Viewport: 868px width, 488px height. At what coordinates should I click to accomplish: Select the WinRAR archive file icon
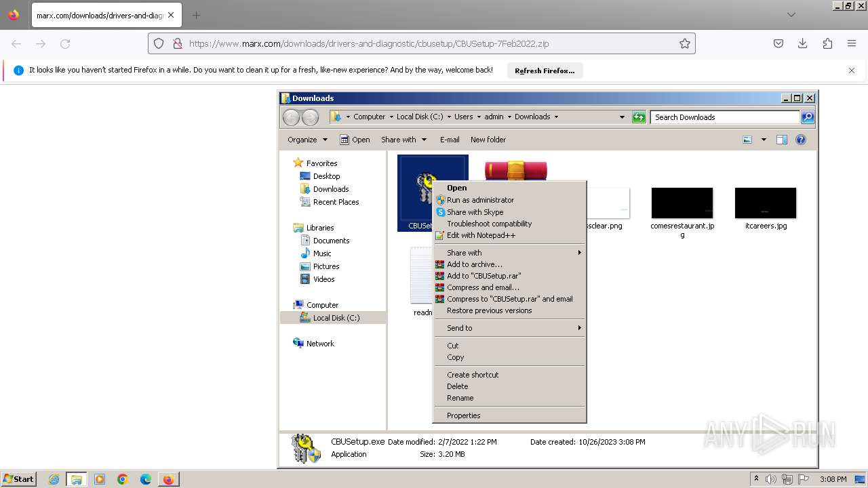[516, 170]
